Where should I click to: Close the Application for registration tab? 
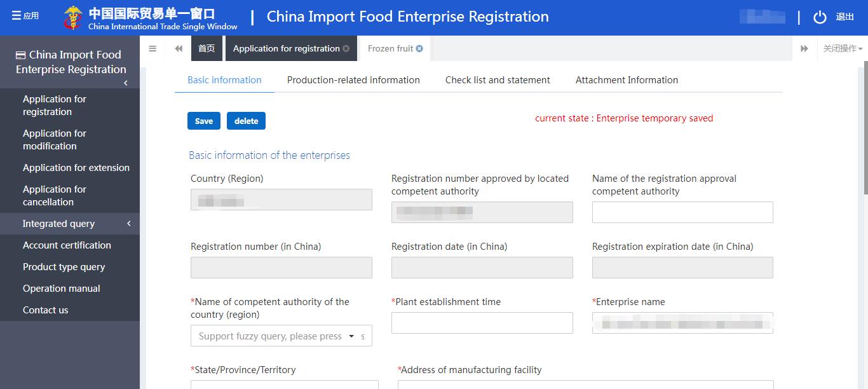point(346,48)
